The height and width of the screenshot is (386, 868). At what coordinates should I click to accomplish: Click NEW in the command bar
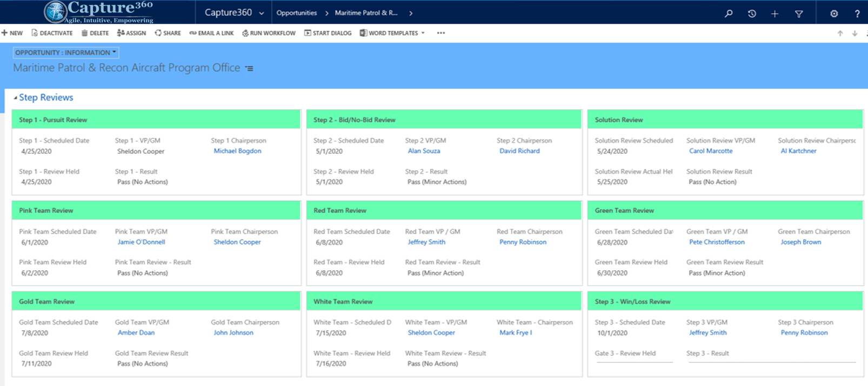point(12,33)
